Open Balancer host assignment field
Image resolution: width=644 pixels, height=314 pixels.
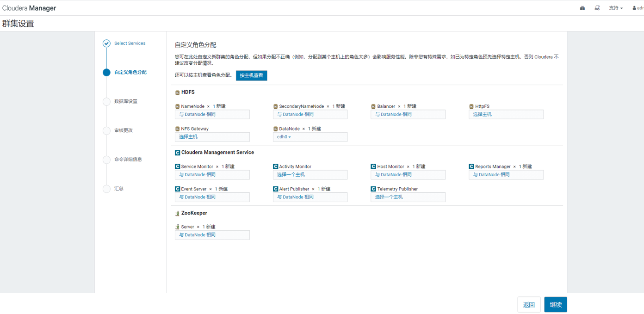click(408, 114)
